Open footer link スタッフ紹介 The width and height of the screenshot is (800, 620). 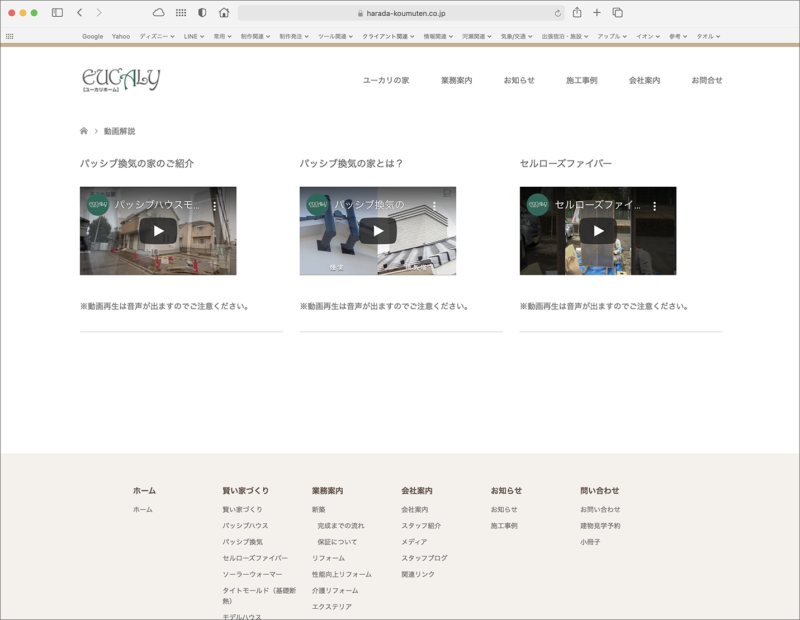pos(421,526)
